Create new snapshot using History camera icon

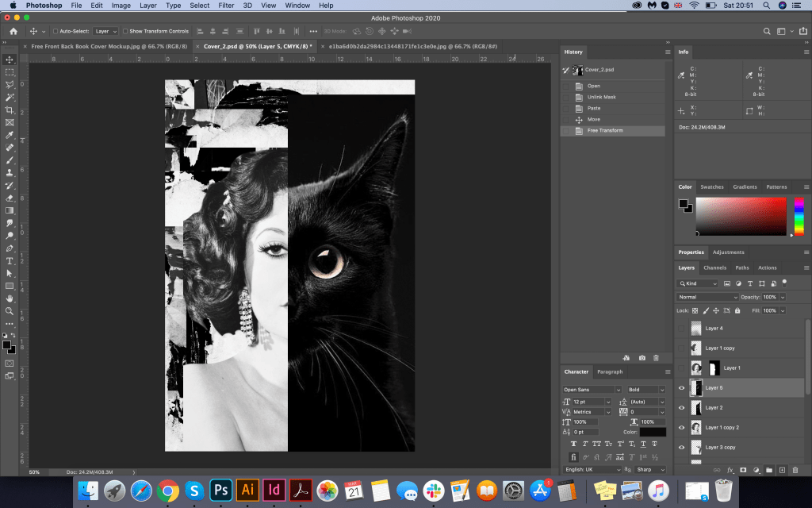[x=642, y=358]
